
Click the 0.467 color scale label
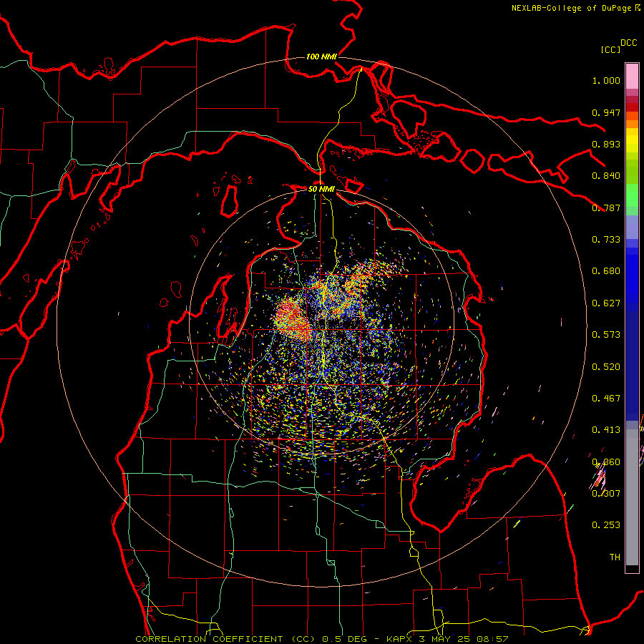pos(606,399)
